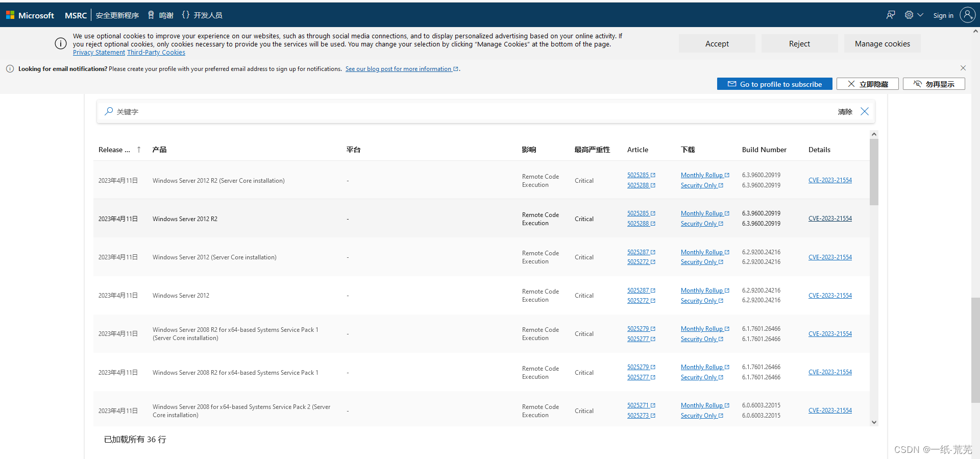
Task: Open article 5025279 in Server 2008 R2 SP1 Server Core row
Action: tap(641, 329)
